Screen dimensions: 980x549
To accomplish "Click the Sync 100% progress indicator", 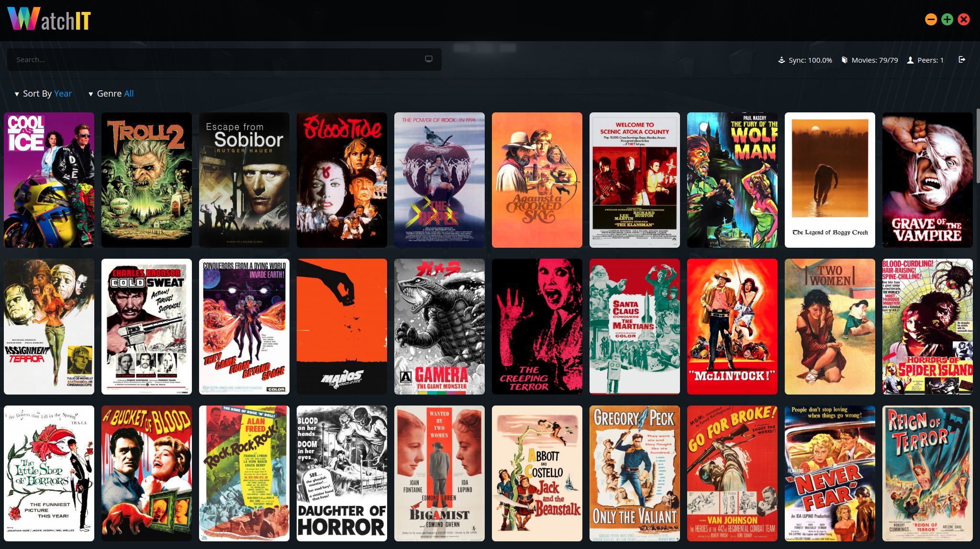I will click(806, 60).
